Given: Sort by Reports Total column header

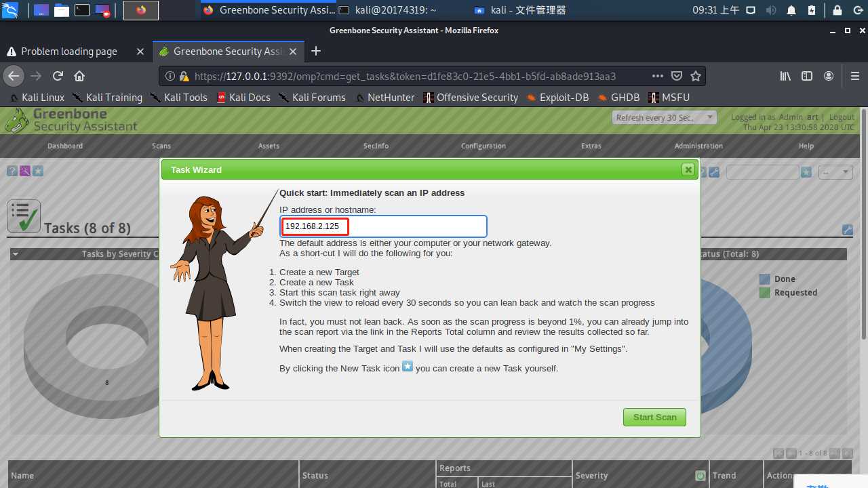Looking at the screenshot, I should (448, 484).
